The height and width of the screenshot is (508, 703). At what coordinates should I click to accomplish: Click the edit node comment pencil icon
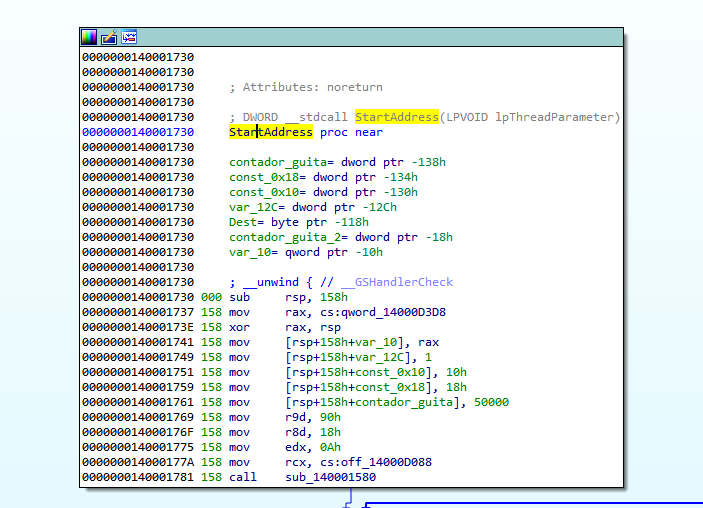click(109, 37)
